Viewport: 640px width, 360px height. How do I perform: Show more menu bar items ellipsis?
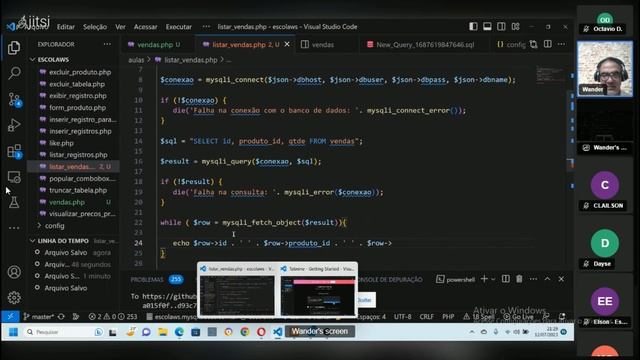tap(206, 27)
